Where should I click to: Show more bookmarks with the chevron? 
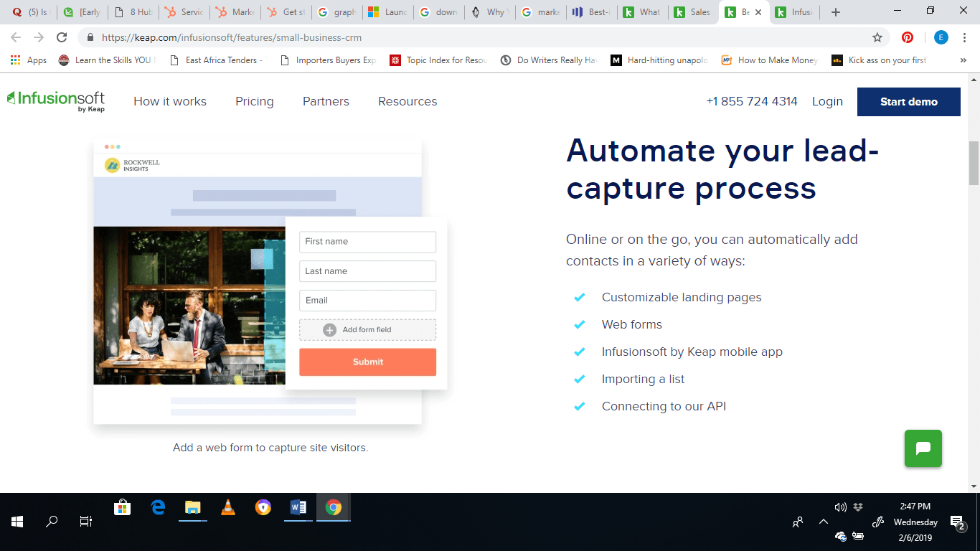click(x=963, y=60)
